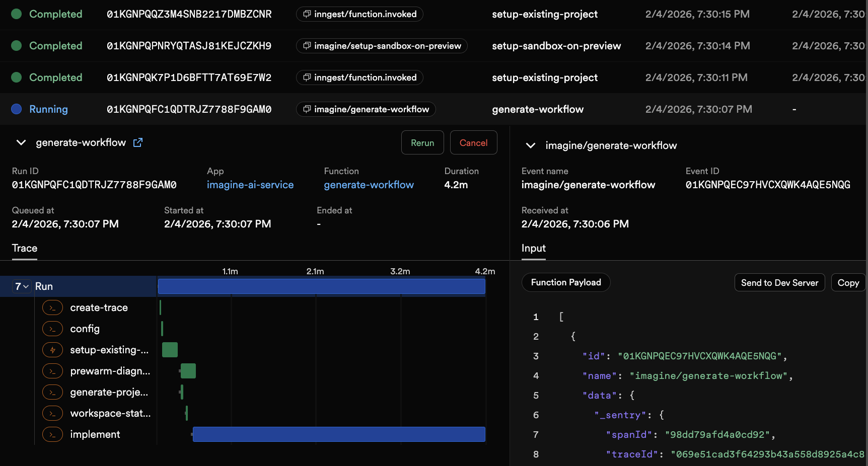Click the create-trace step icon
The height and width of the screenshot is (466, 868).
coord(53,307)
